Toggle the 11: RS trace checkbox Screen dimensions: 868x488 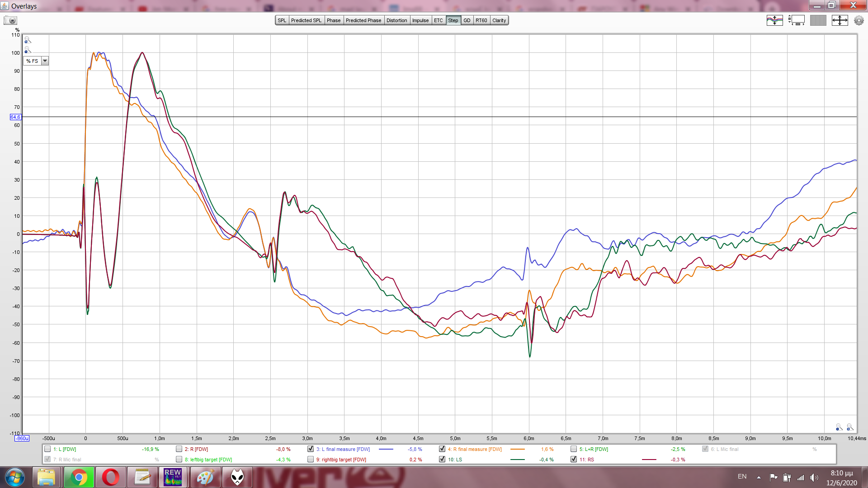click(x=574, y=460)
